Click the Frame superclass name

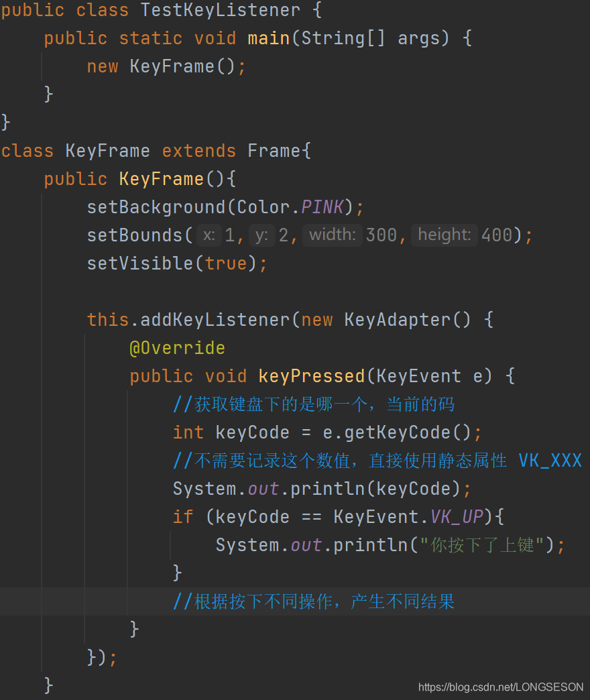coord(274,151)
